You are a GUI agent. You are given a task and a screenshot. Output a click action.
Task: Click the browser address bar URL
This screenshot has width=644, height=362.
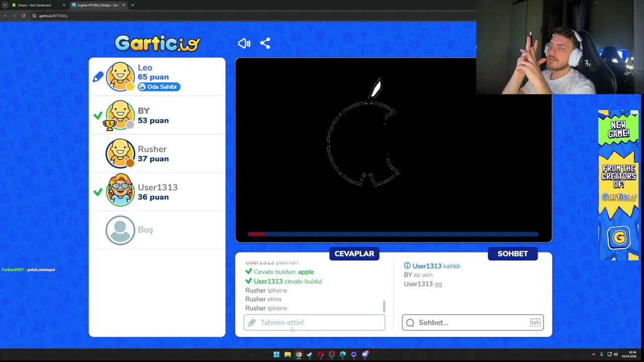click(53, 16)
